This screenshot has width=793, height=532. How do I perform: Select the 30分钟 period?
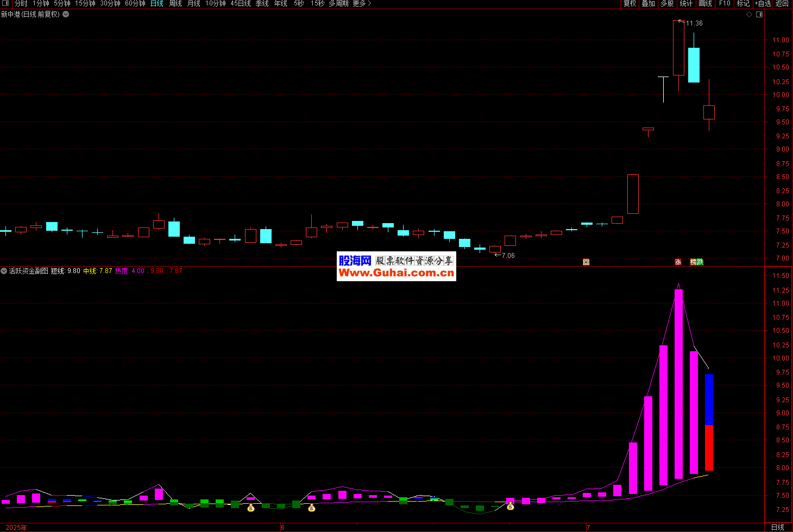click(x=110, y=4)
